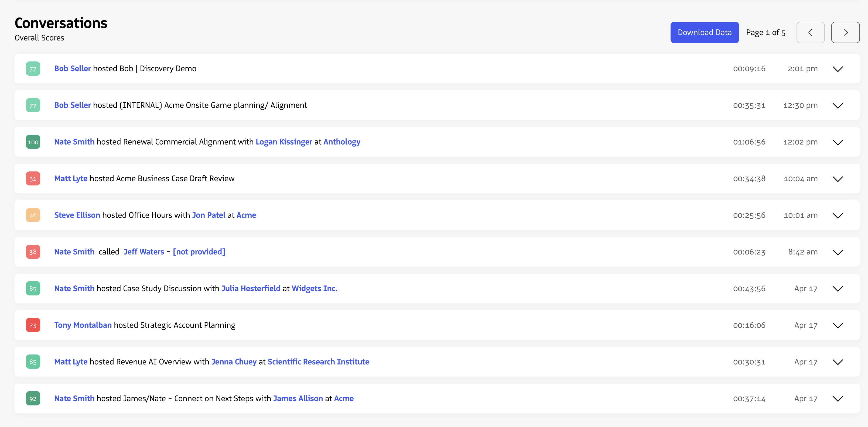Click score badge 85 for Revenue AI Overview

tap(33, 362)
